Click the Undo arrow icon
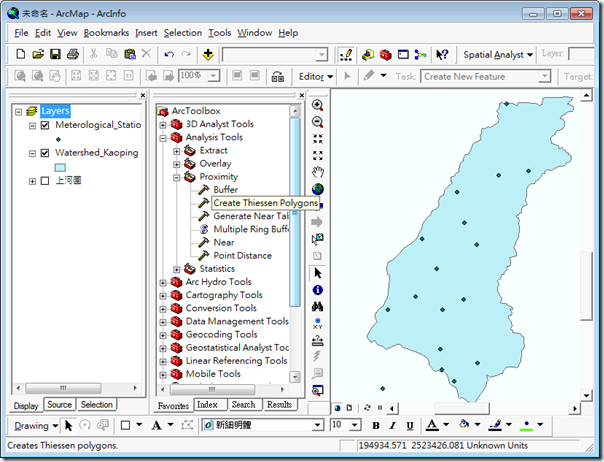The height and width of the screenshot is (462, 604). [169, 54]
